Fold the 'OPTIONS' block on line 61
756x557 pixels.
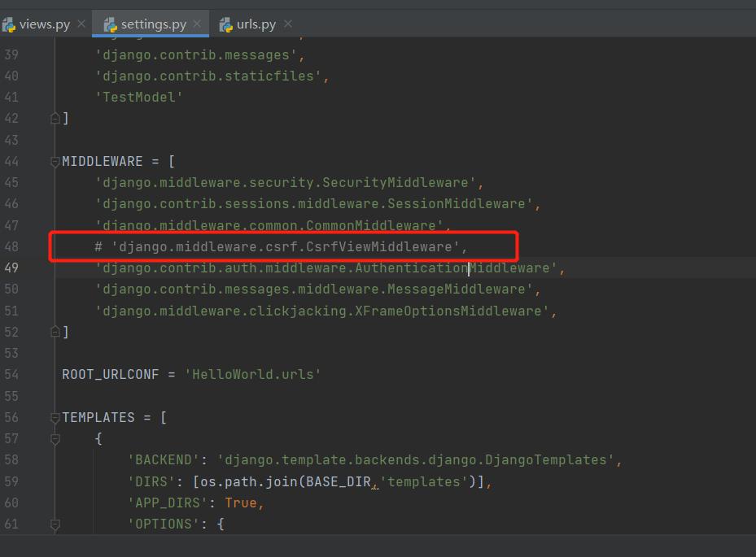pos(55,524)
